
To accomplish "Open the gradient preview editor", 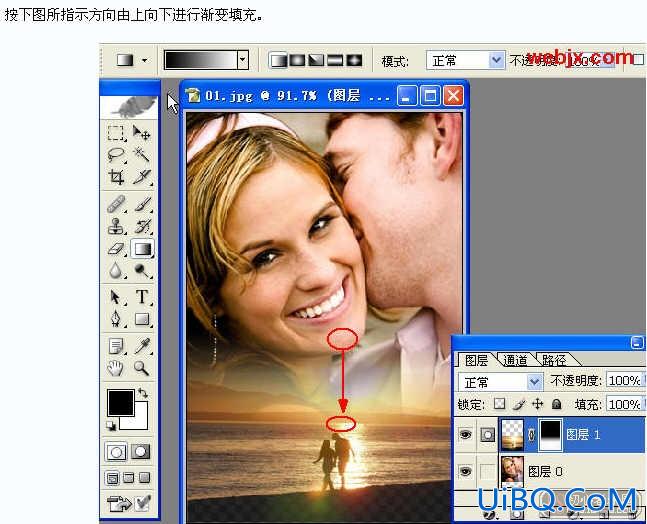I will coord(201,60).
